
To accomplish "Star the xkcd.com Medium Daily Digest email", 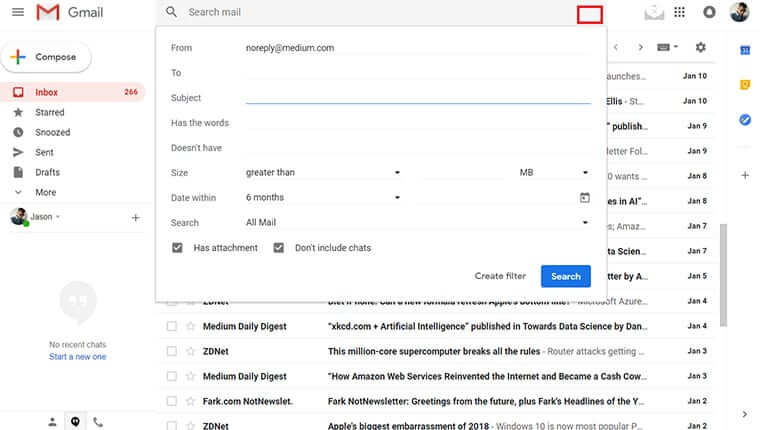I will 190,326.
